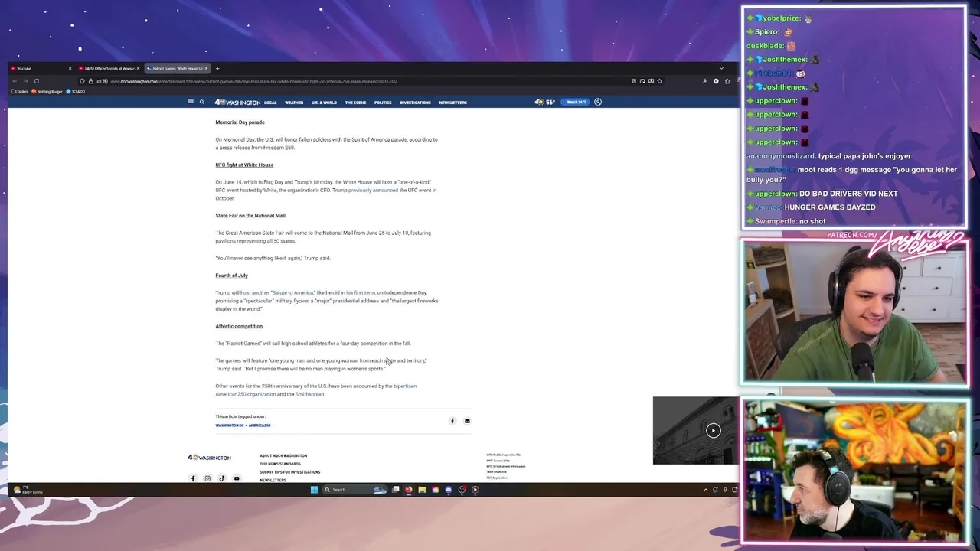Open the Smithsonian link

[x=310, y=394]
